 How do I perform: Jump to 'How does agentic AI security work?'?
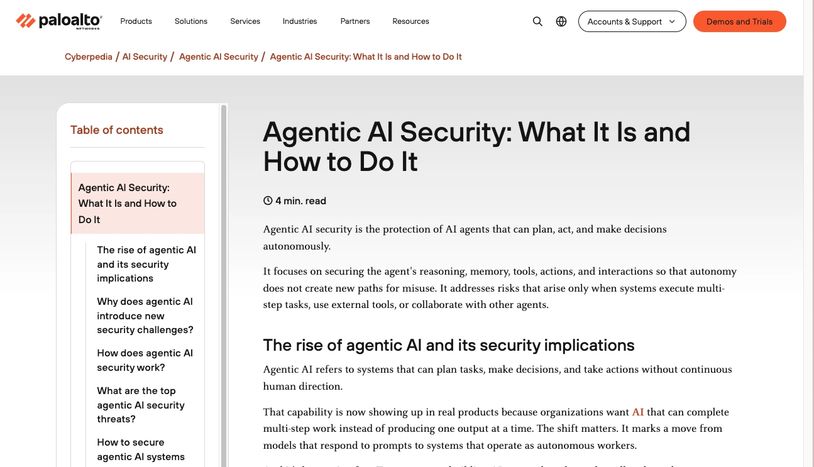click(145, 360)
